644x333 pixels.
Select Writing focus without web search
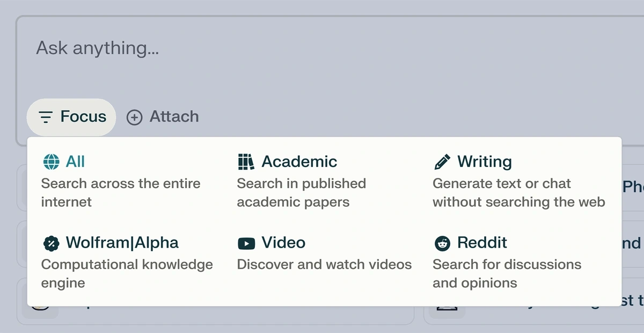(x=519, y=182)
